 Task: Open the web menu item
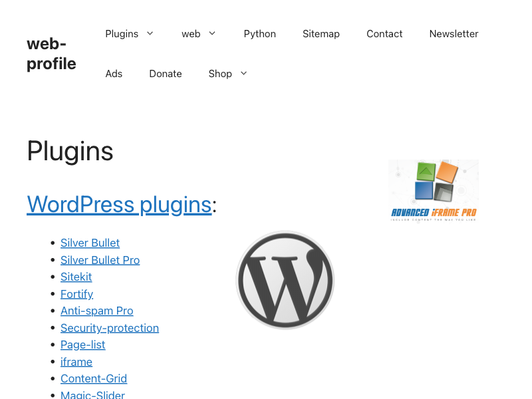coord(191,34)
